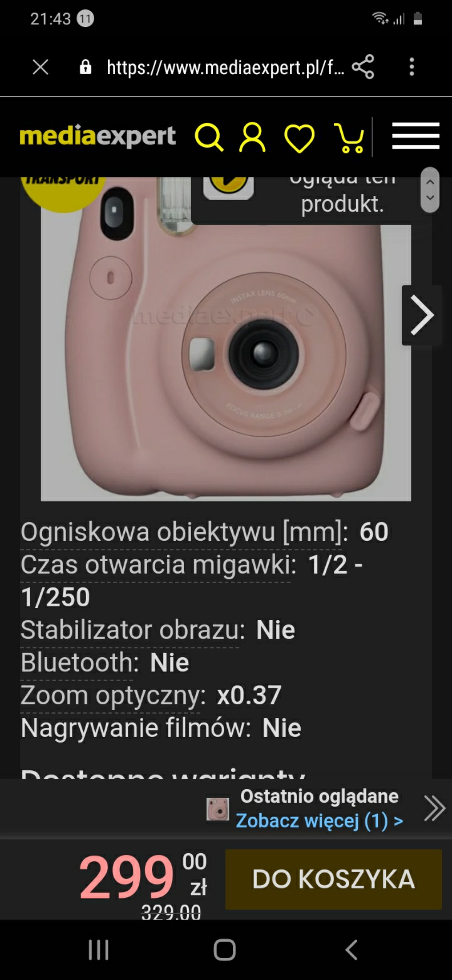
Task: Tap Android home navigation button
Action: click(x=225, y=950)
